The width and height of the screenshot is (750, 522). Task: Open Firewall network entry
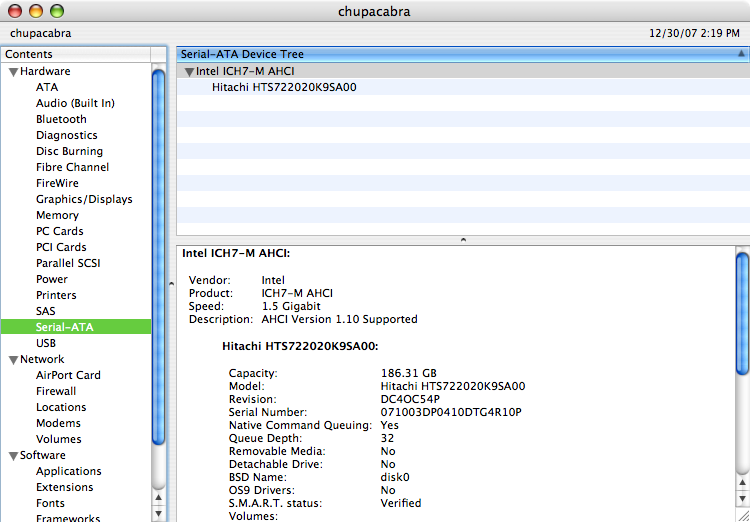tap(56, 391)
